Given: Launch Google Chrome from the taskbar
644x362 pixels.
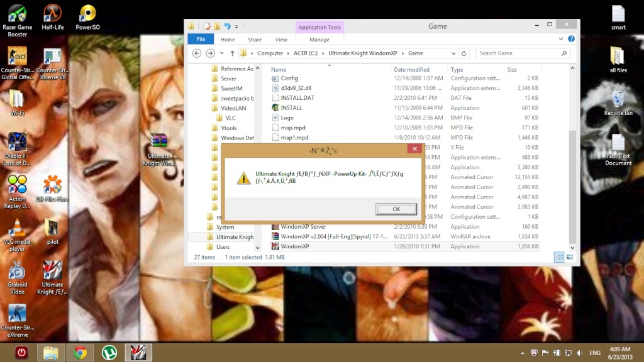Looking at the screenshot, I should tap(80, 353).
